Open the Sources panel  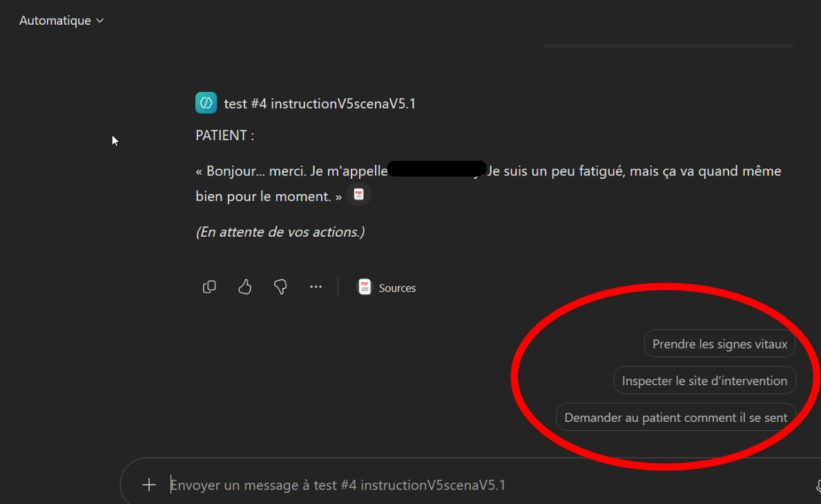click(387, 287)
